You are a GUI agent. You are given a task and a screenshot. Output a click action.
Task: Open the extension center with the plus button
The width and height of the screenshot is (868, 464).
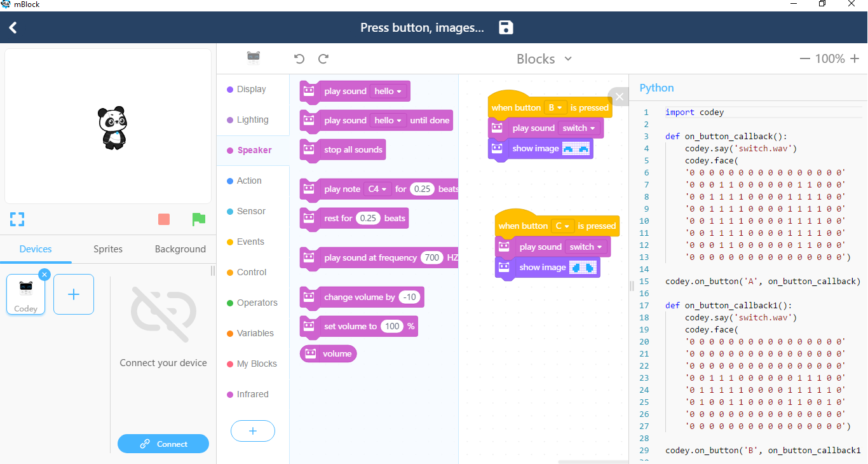pos(252,431)
